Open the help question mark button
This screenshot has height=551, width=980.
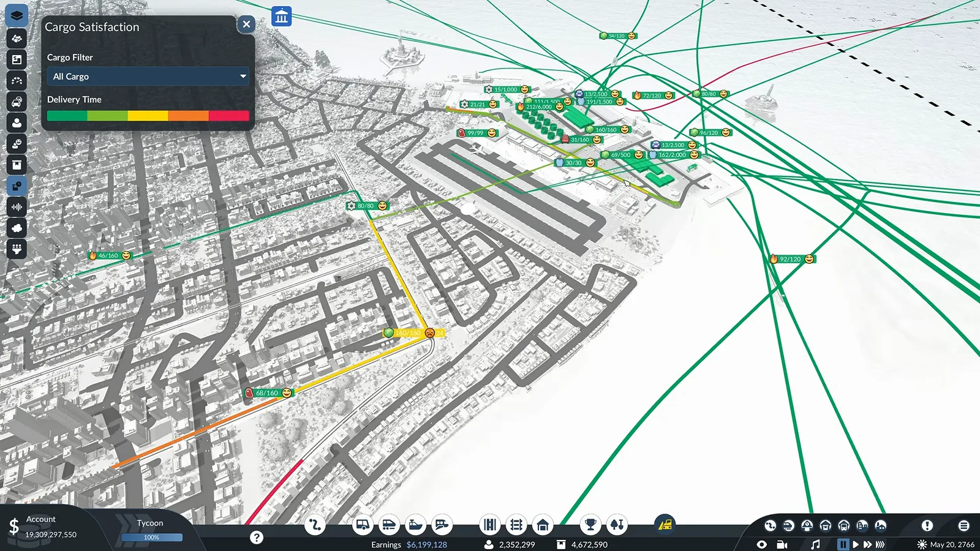[257, 538]
